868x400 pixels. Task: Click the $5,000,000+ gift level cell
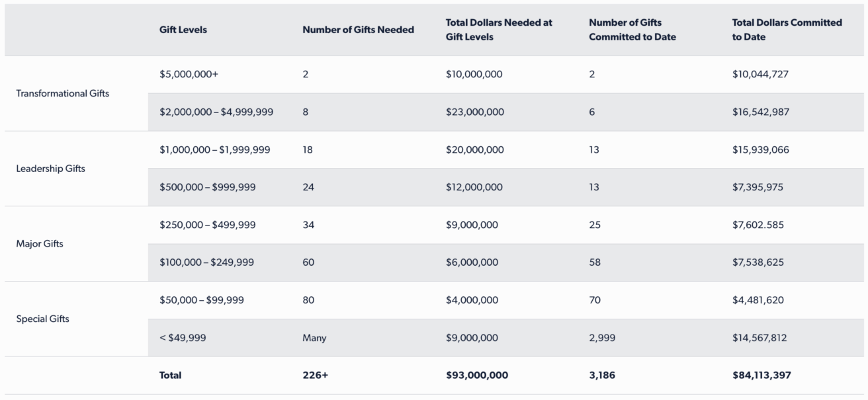189,75
